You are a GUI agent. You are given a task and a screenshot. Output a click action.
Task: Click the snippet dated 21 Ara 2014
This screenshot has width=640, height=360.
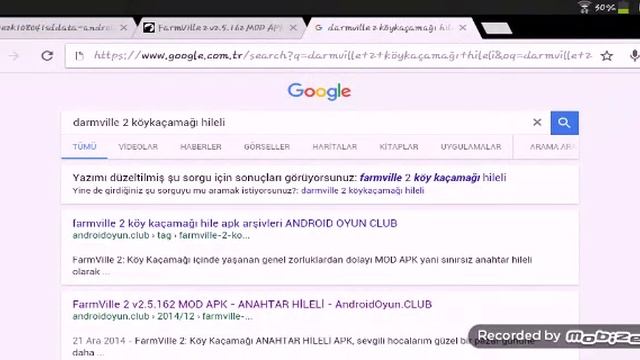pos(303,347)
